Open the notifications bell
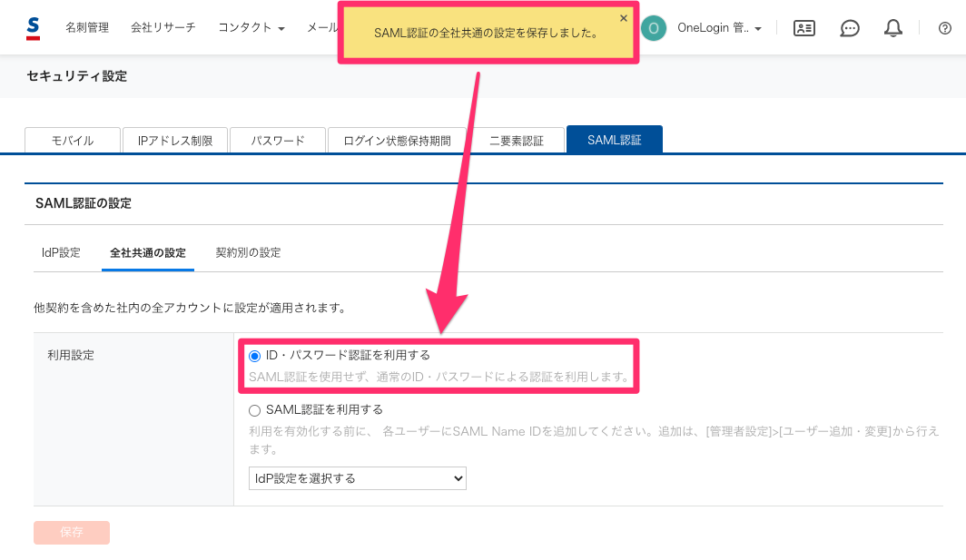Image resolution: width=966 pixels, height=560 pixels. coord(893,28)
